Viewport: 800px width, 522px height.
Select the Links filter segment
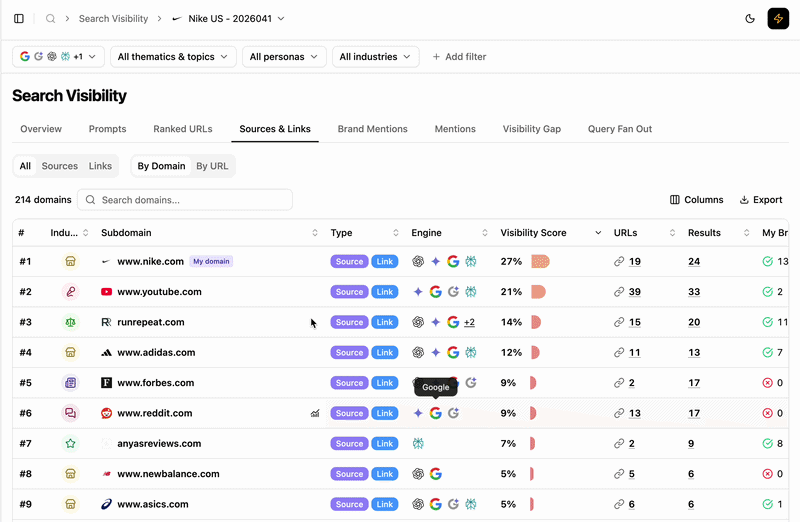pos(100,166)
